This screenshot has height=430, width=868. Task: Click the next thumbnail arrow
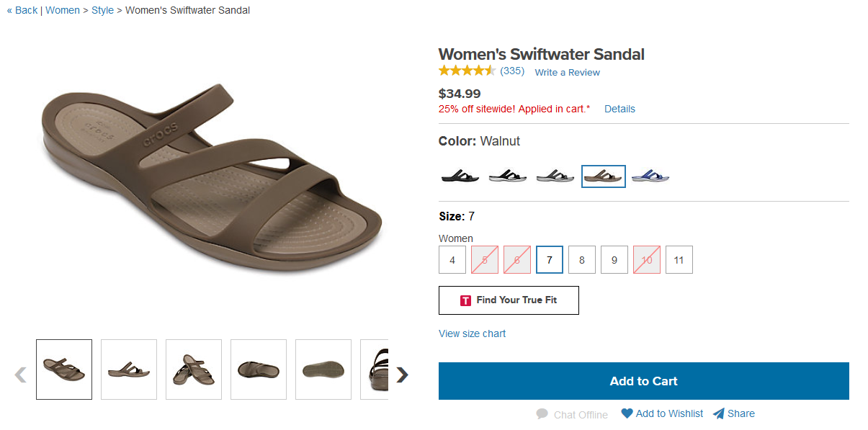click(x=402, y=375)
